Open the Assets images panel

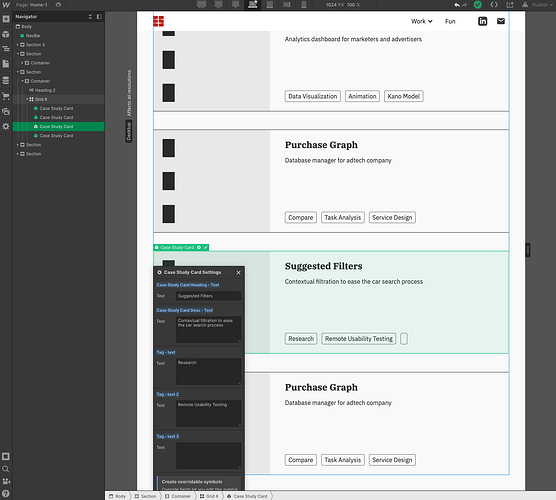pyautogui.click(x=6, y=111)
